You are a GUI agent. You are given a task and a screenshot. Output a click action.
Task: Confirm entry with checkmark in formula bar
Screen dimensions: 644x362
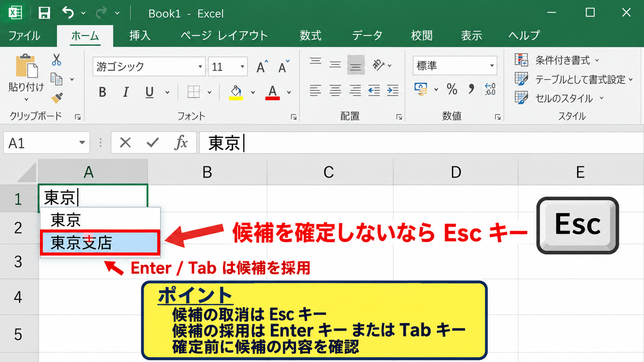click(153, 143)
